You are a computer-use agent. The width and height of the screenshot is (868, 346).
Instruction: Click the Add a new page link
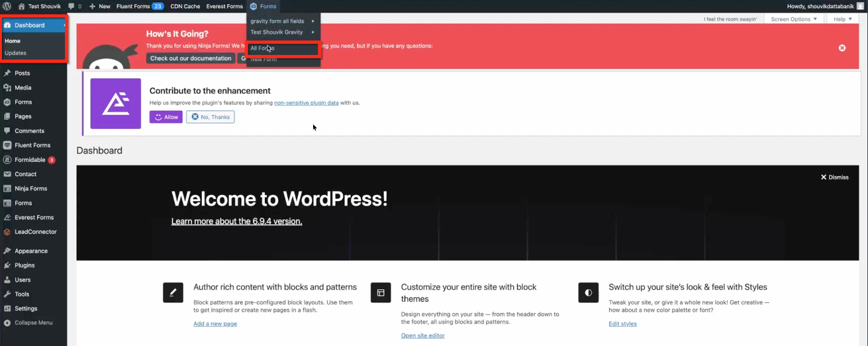tap(215, 324)
